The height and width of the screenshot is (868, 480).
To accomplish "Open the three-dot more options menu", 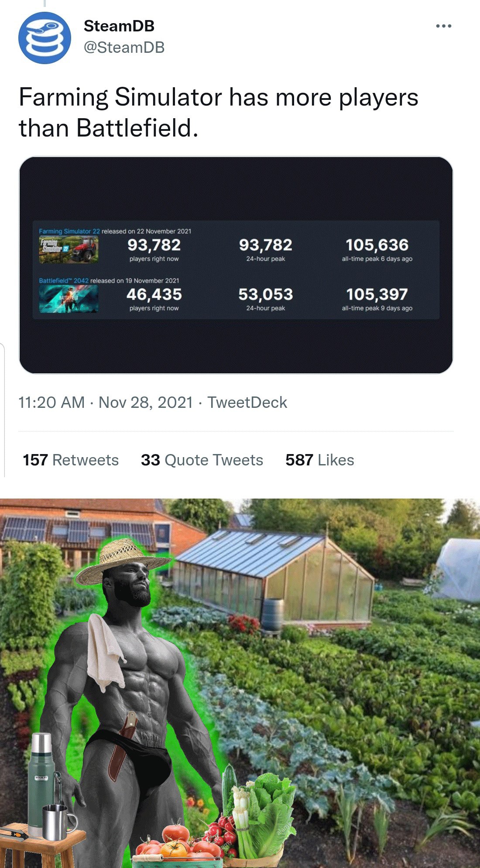I will [443, 26].
